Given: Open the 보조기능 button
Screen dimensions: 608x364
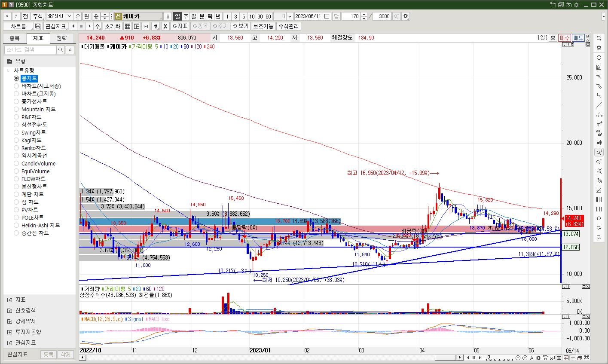Looking at the screenshot, I should pyautogui.click(x=263, y=26).
